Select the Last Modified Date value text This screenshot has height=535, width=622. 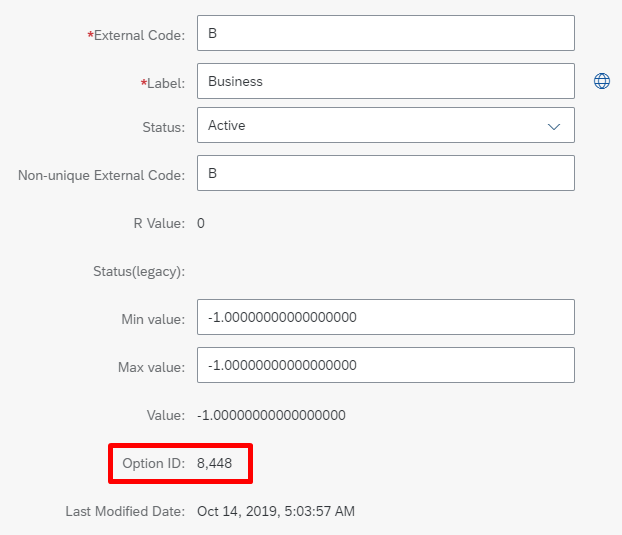coord(276,511)
